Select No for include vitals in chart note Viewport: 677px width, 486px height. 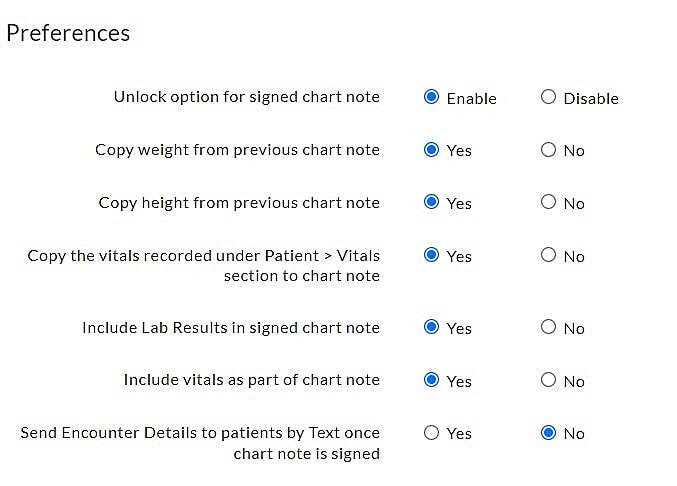click(548, 380)
